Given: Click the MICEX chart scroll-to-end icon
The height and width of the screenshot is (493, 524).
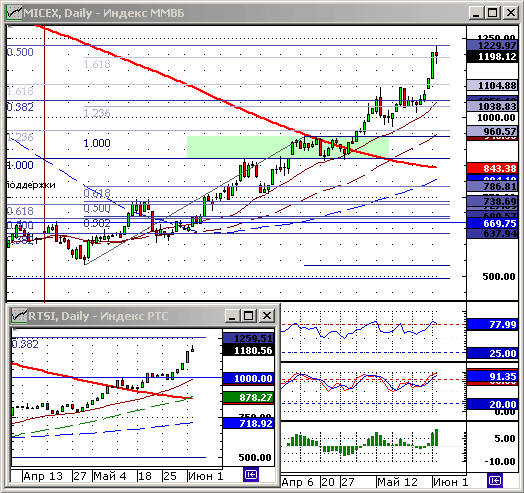Looking at the screenshot, I should tap(495, 481).
